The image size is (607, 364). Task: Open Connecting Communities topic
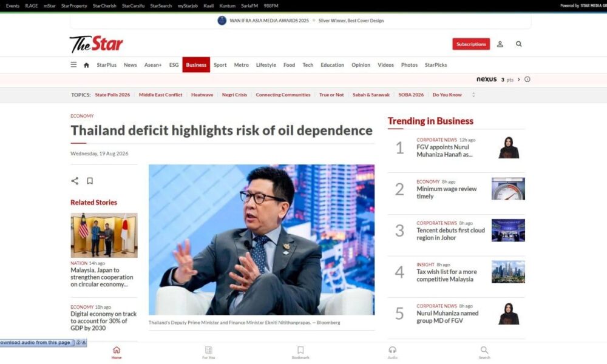(283, 95)
